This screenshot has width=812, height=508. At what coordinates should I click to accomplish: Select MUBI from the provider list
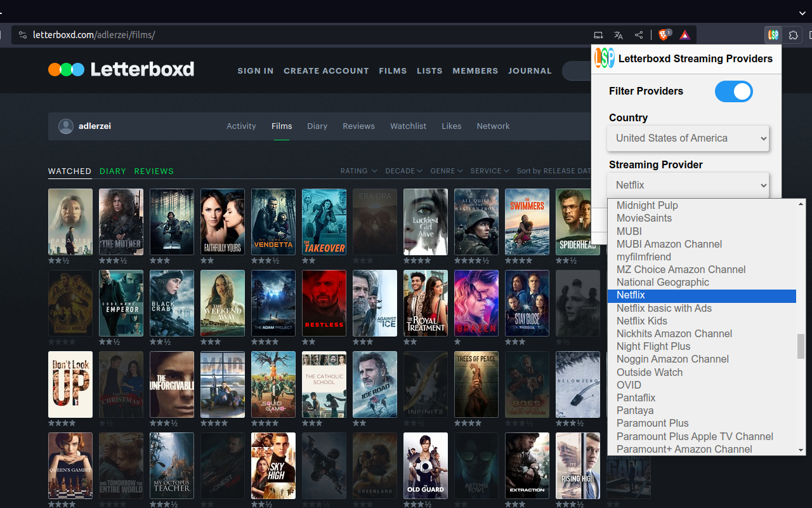coord(629,231)
